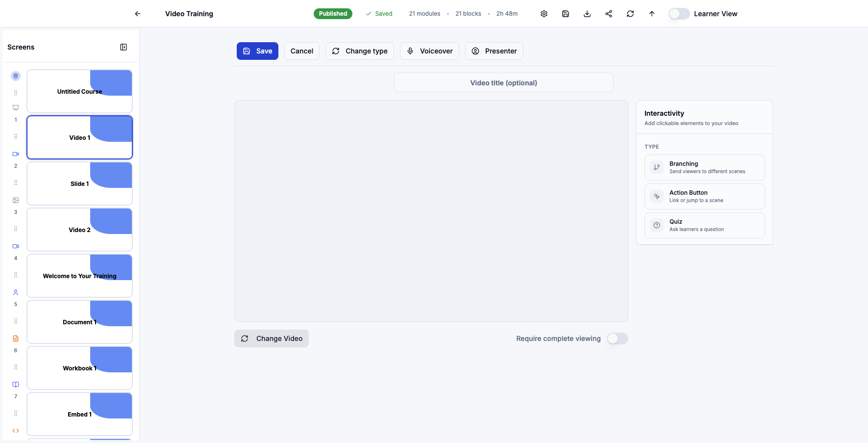Save the current video block
This screenshot has width=868, height=443.
tap(257, 51)
